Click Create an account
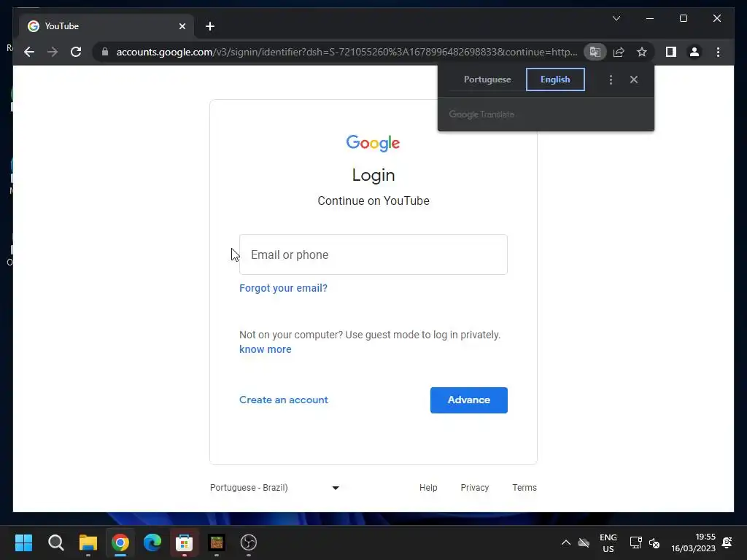This screenshot has height=560, width=747. coord(284,400)
